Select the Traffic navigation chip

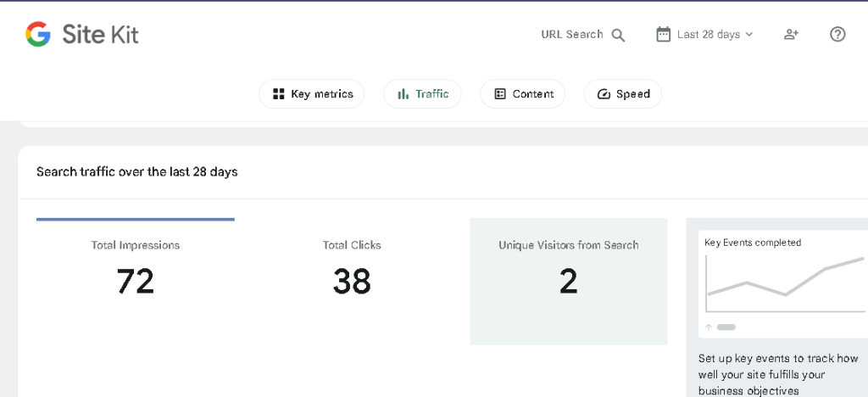tap(422, 94)
